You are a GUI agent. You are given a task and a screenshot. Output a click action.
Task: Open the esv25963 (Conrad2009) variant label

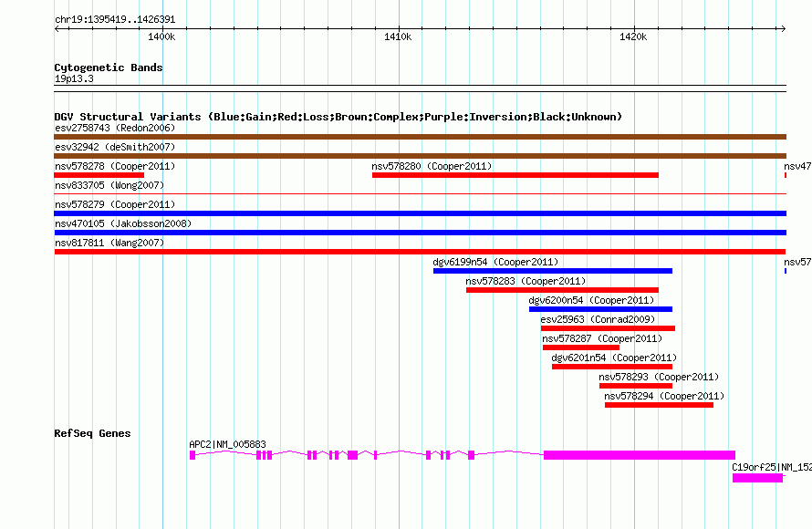point(598,319)
